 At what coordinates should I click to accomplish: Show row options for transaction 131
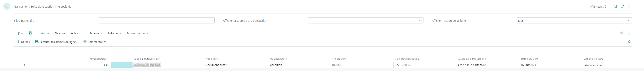click(x=122, y=65)
